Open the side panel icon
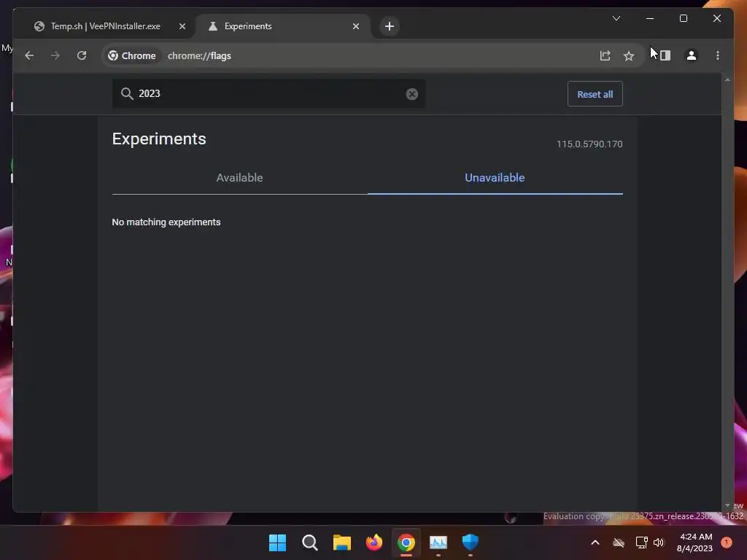 click(665, 55)
